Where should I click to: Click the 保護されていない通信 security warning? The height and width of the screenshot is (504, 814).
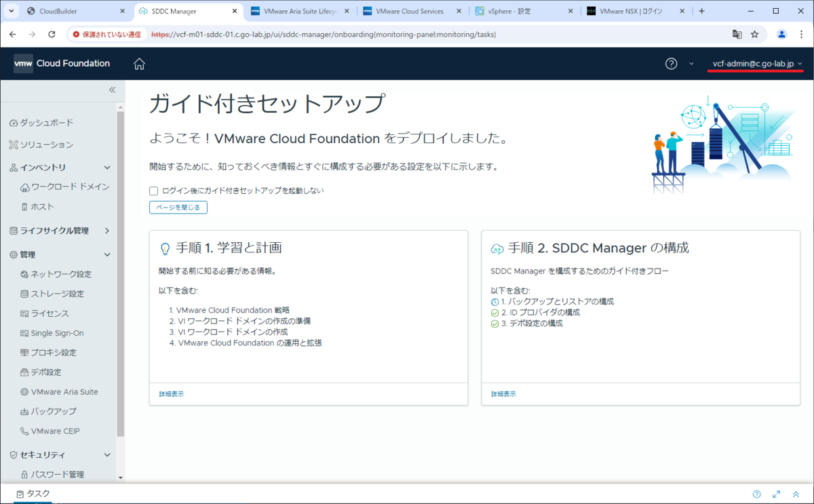pos(108,34)
